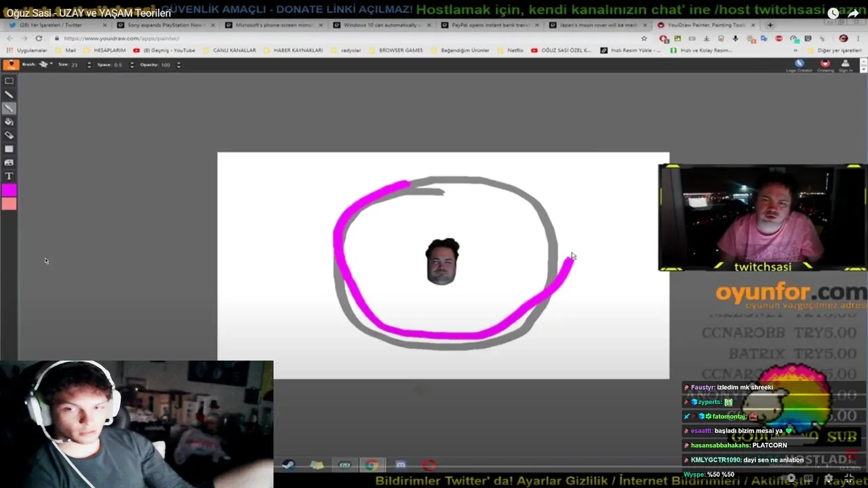Switch to the PayPal opens instant bank tab
This screenshot has width=868, height=488.
coord(490,25)
